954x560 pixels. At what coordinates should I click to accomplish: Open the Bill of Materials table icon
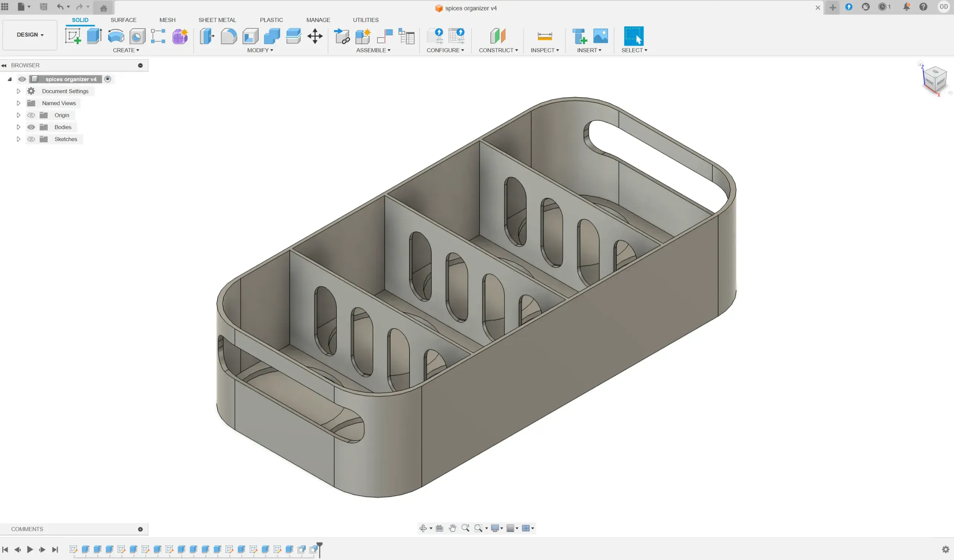click(407, 36)
